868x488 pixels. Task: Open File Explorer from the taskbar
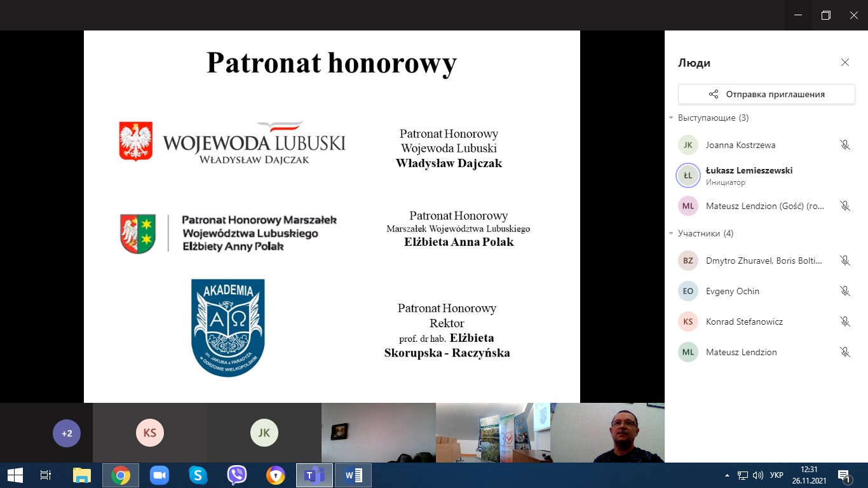point(82,475)
